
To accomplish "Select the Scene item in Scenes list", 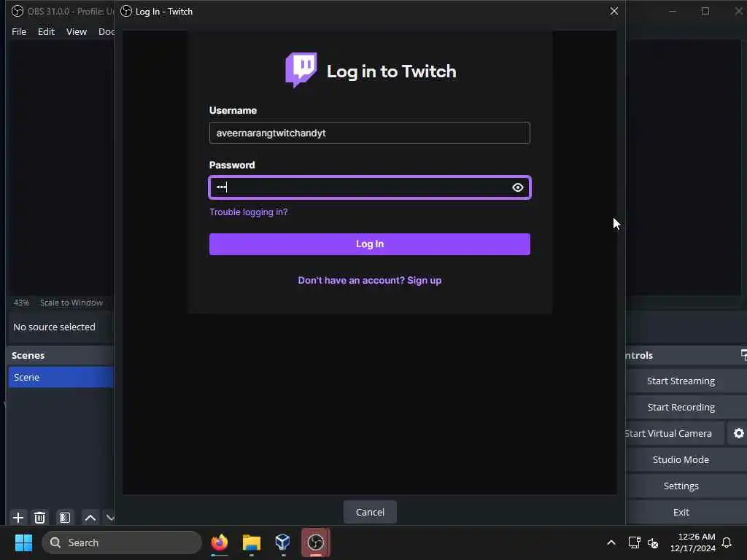I will pos(61,377).
